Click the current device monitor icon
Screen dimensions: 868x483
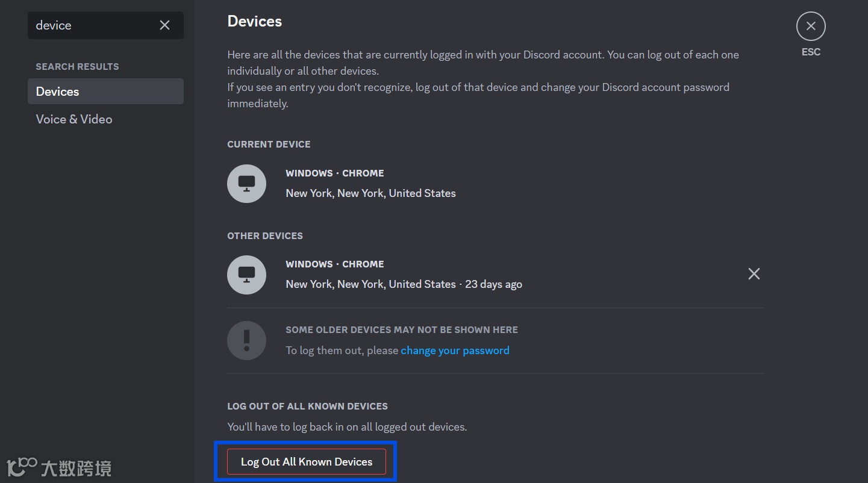click(246, 184)
